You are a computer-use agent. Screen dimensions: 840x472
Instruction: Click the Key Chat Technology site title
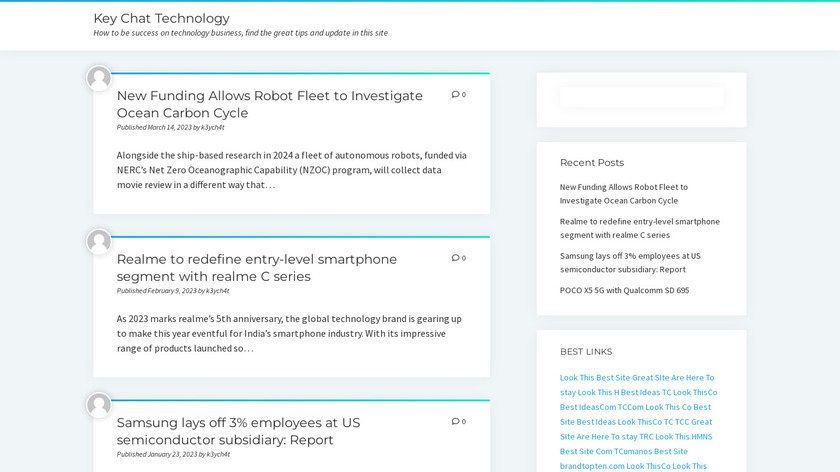click(x=161, y=18)
